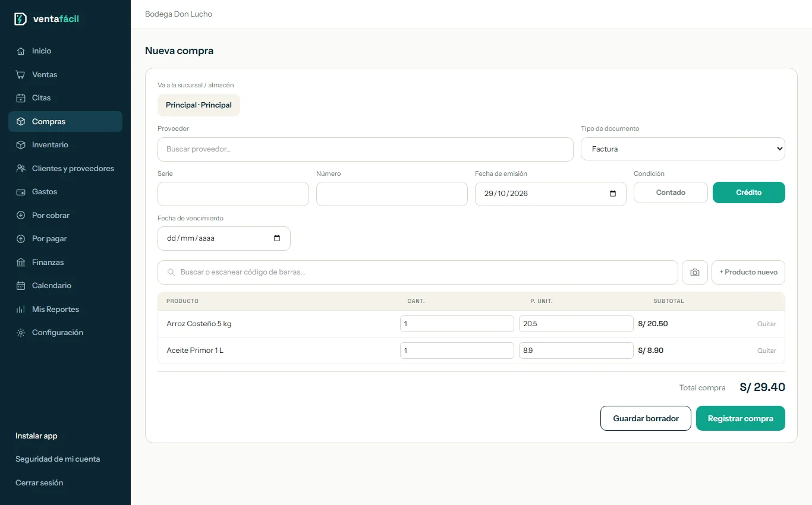Focus the Buscar proveedor field
The height and width of the screenshot is (505, 812).
point(366,149)
